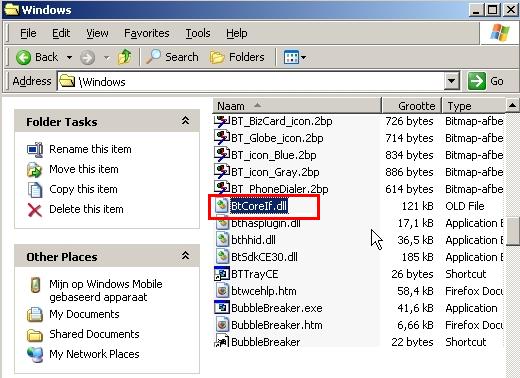This screenshot has width=520, height=378.
Task: Click the Move this item link
Action: coord(84,169)
